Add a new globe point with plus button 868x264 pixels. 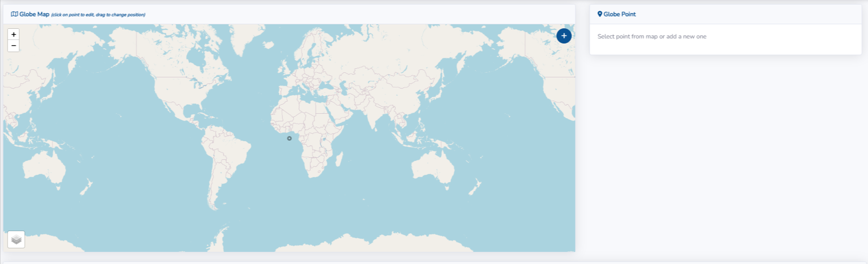pos(564,36)
